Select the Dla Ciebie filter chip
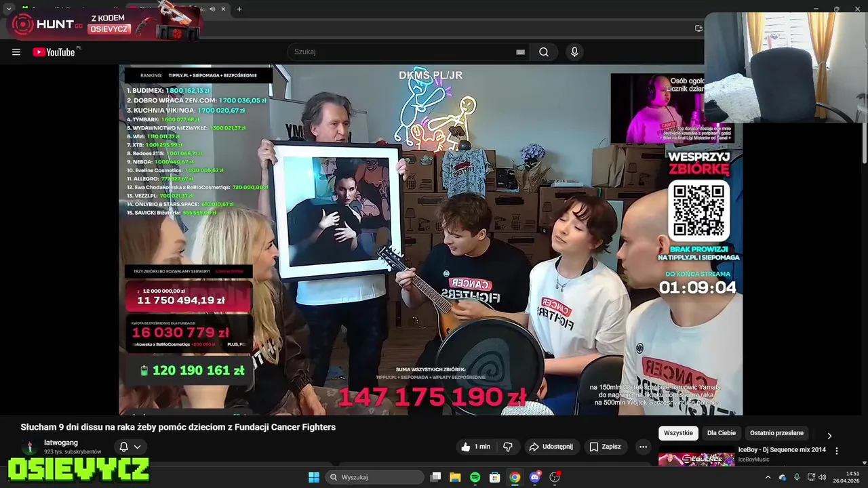Screen dimensions: 868x488 [x=722, y=433]
